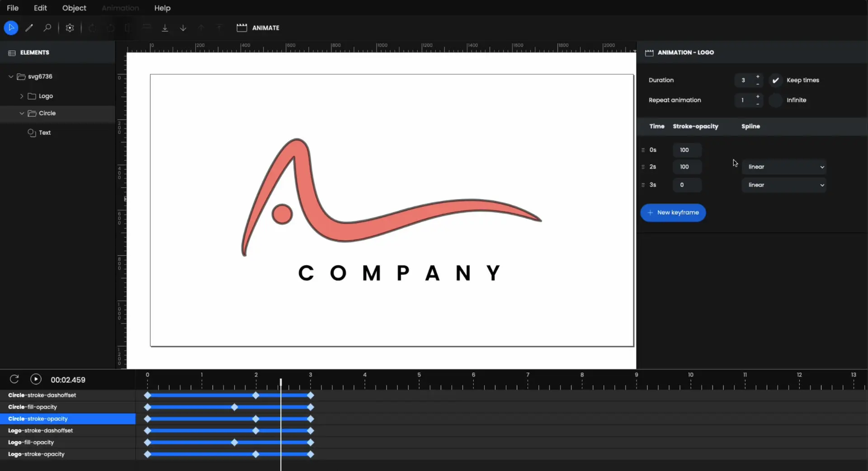Click the clapperboard icon beside ANIMATE
Screen dimensions: 868x471
(242, 28)
